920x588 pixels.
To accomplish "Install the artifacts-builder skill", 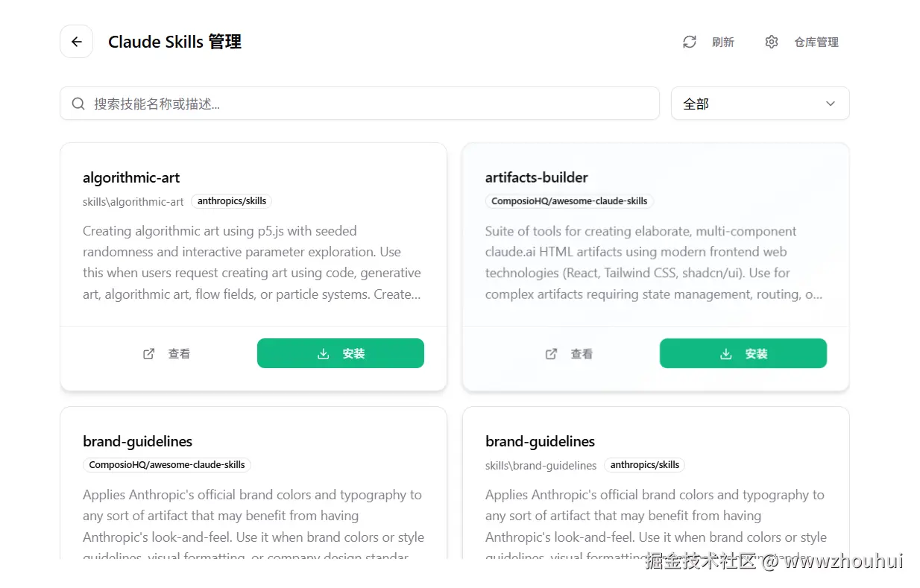I will [743, 353].
